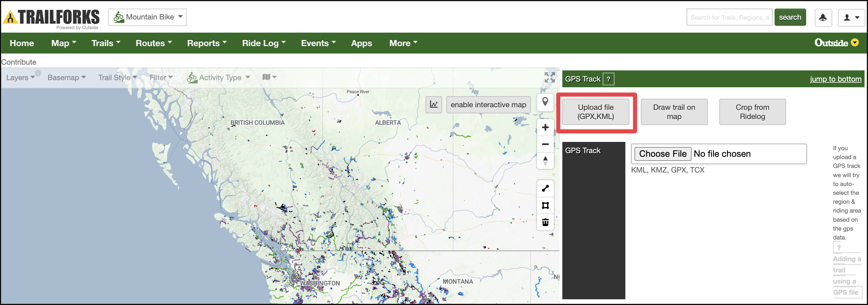Click the Choose File button
Screen dimensions: 868x305
[x=662, y=154]
